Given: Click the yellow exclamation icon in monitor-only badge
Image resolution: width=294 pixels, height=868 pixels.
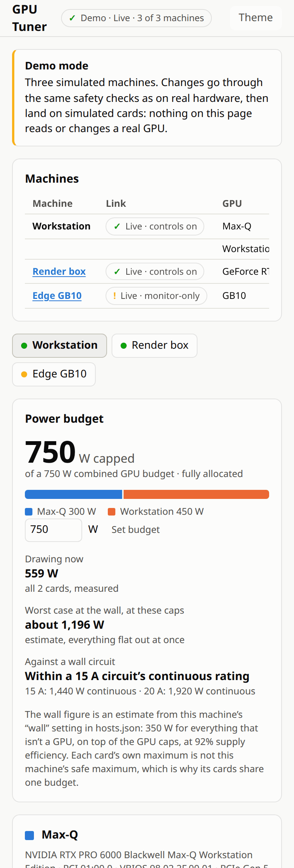Looking at the screenshot, I should point(115,296).
